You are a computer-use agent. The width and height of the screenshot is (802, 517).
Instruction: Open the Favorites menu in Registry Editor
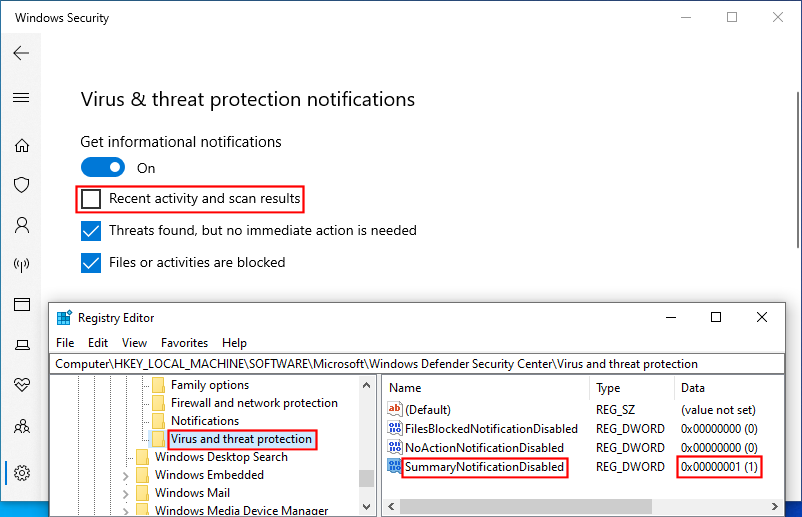(184, 343)
